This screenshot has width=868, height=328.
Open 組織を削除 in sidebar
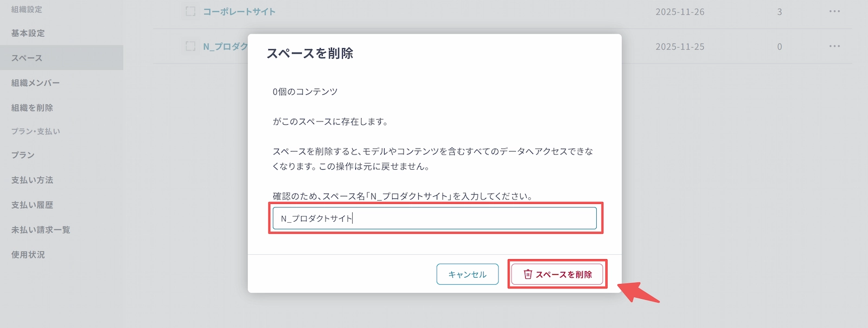(x=33, y=108)
